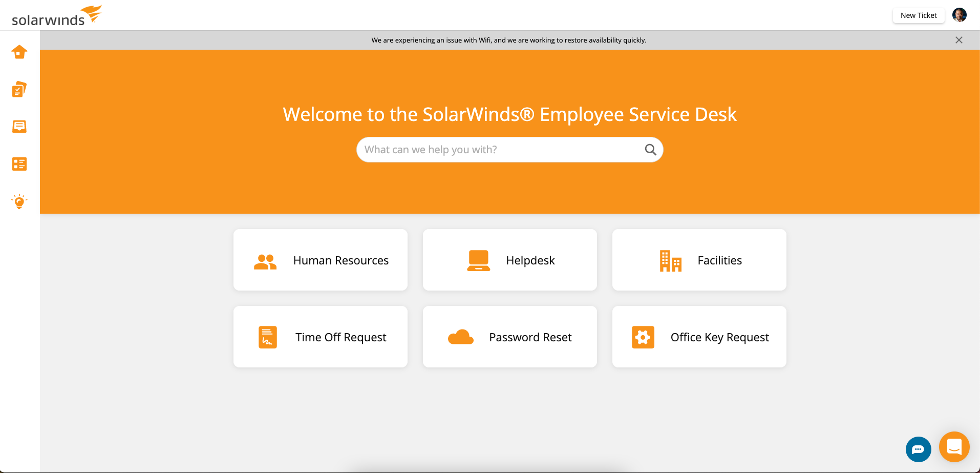Open the requests icon in the sidebar

19,89
